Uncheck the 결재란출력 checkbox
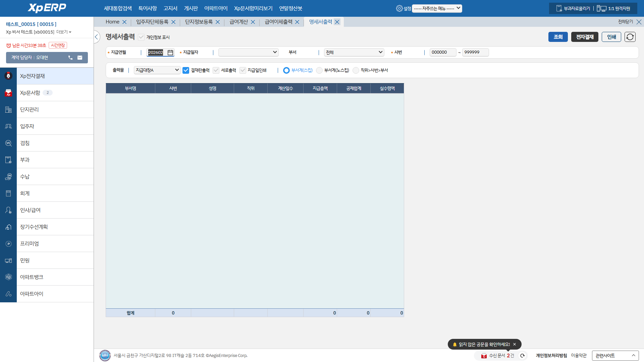The width and height of the screenshot is (644, 362). pos(186,70)
